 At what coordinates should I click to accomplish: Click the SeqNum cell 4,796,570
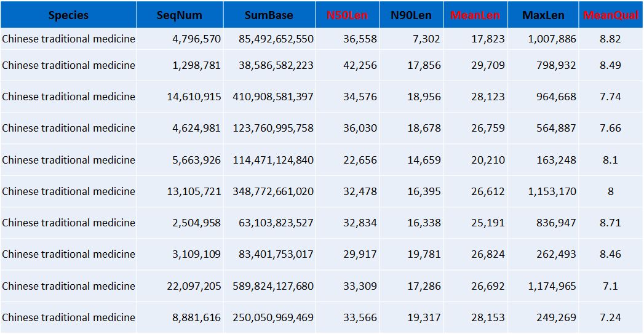[196, 39]
